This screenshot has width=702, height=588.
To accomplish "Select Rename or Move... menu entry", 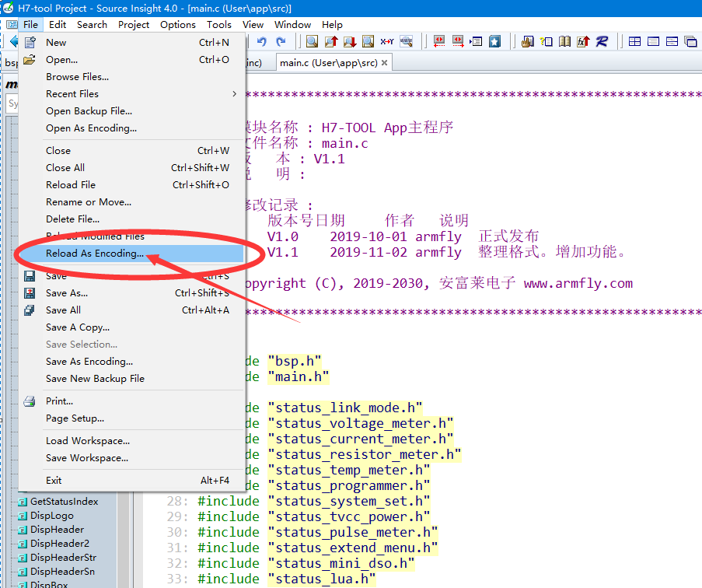I will [x=132, y=202].
